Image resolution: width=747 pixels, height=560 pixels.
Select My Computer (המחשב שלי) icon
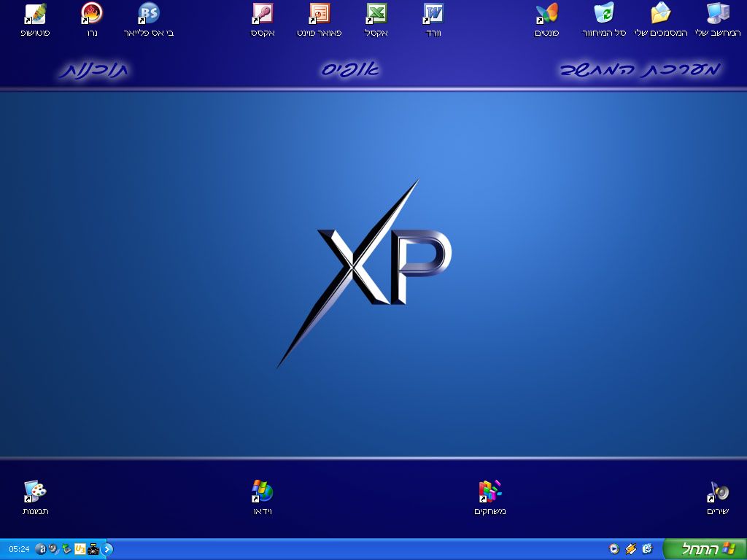[x=718, y=20]
